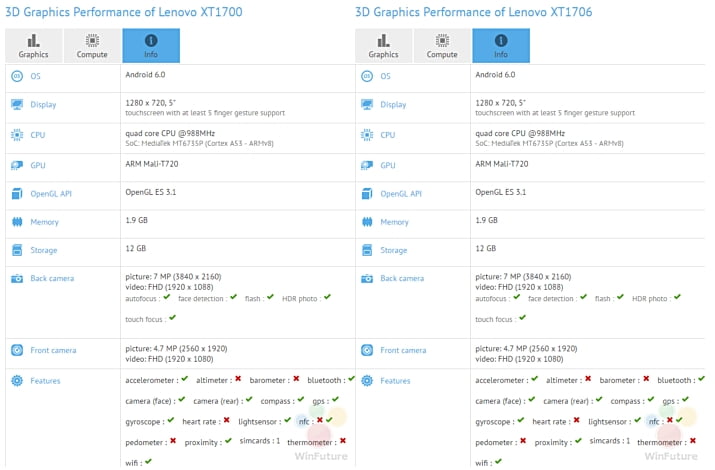
Task: Click '1.9 GB' memory value in XT1700 table
Action: [x=136, y=220]
